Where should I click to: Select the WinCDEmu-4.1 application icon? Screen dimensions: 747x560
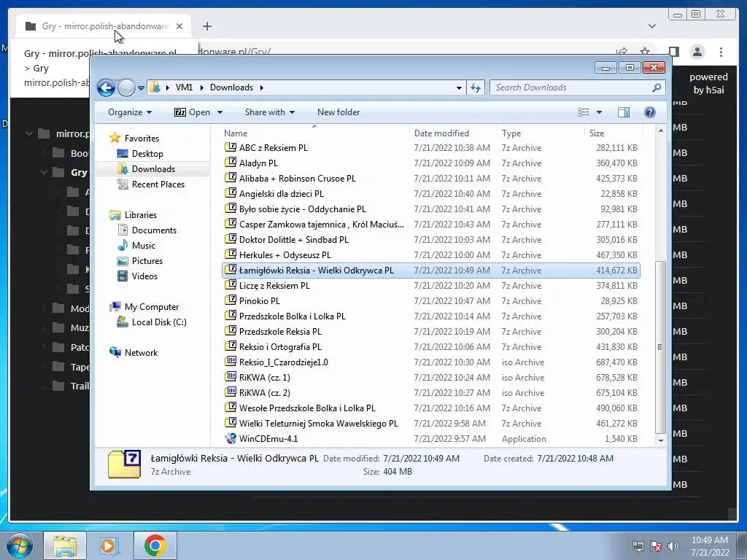(231, 438)
